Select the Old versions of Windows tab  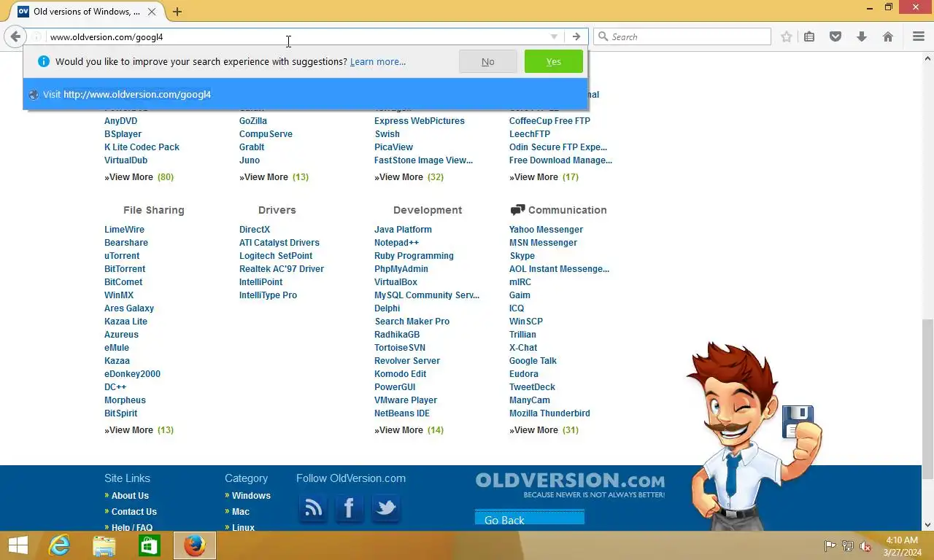(x=88, y=12)
